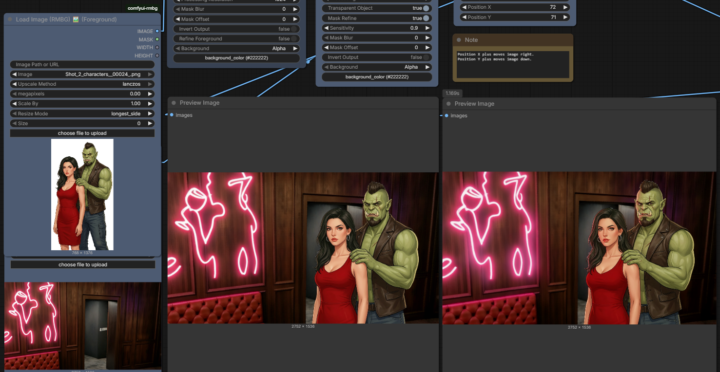This screenshot has width=720, height=372.
Task: Increase Position Y with its right arrow
Action: (565, 17)
